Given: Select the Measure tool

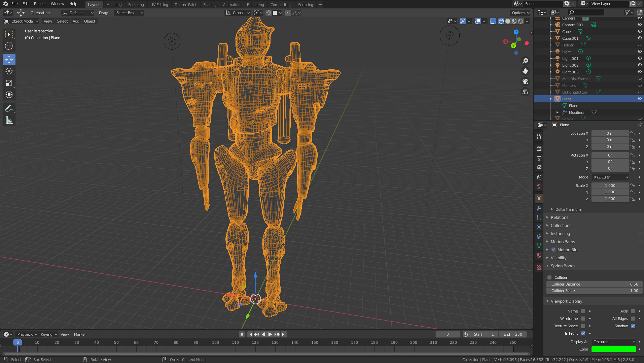Looking at the screenshot, I should pyautogui.click(x=9, y=120).
